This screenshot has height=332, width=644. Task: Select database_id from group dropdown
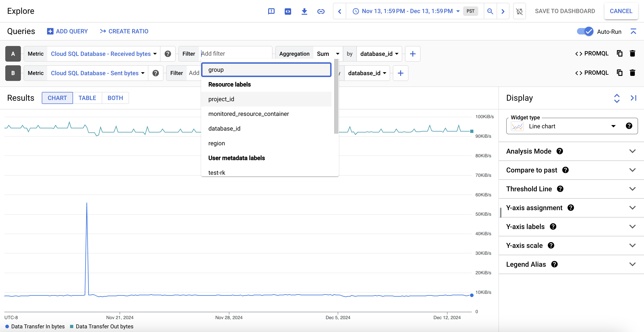[x=224, y=128]
